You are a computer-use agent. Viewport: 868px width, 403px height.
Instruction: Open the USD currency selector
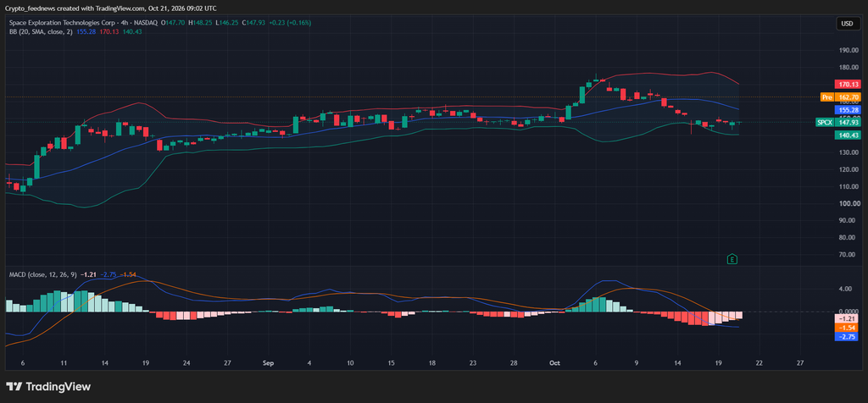[x=847, y=24]
